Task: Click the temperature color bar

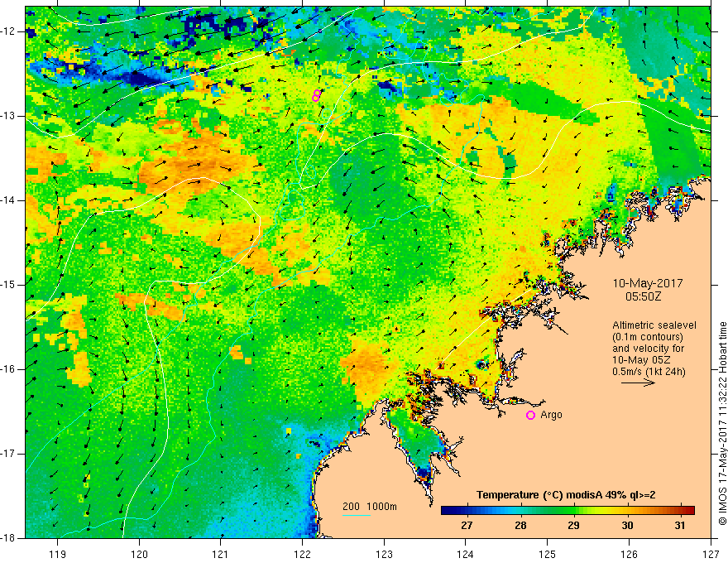Action: click(568, 511)
